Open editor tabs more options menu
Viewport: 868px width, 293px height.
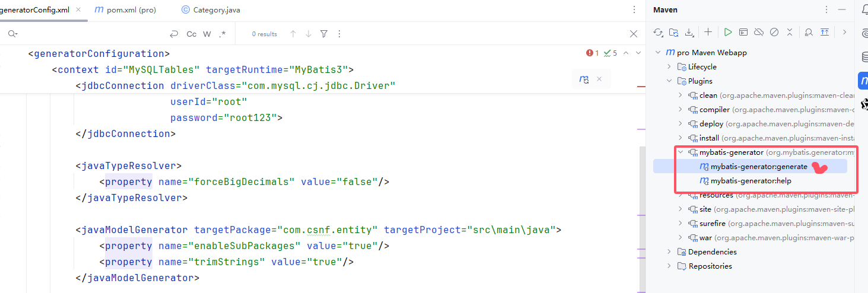point(635,10)
